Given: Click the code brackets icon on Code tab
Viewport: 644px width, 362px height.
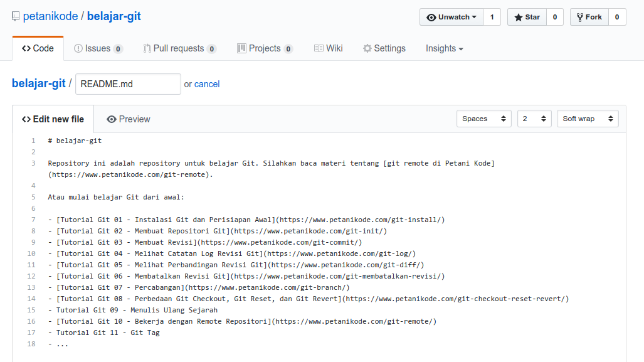Looking at the screenshot, I should tap(26, 48).
